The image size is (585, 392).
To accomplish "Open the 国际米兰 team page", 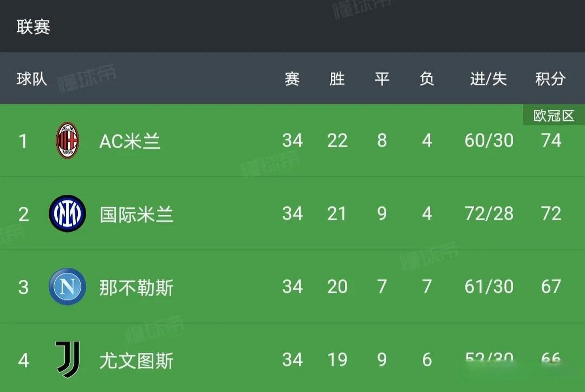I will click(136, 214).
